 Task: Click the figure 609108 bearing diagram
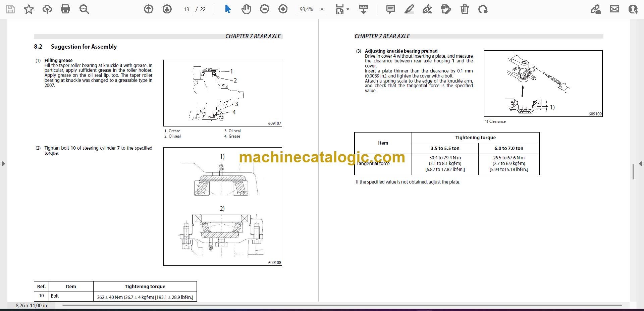coord(223,207)
